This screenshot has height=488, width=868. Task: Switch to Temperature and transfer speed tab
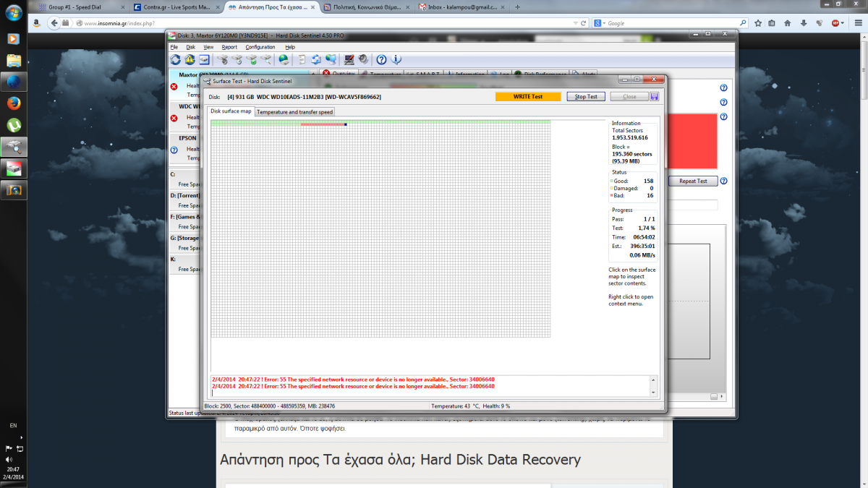point(295,112)
